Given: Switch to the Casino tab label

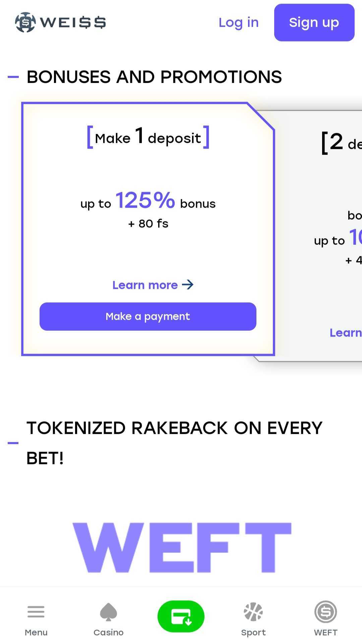Looking at the screenshot, I should (x=108, y=632).
